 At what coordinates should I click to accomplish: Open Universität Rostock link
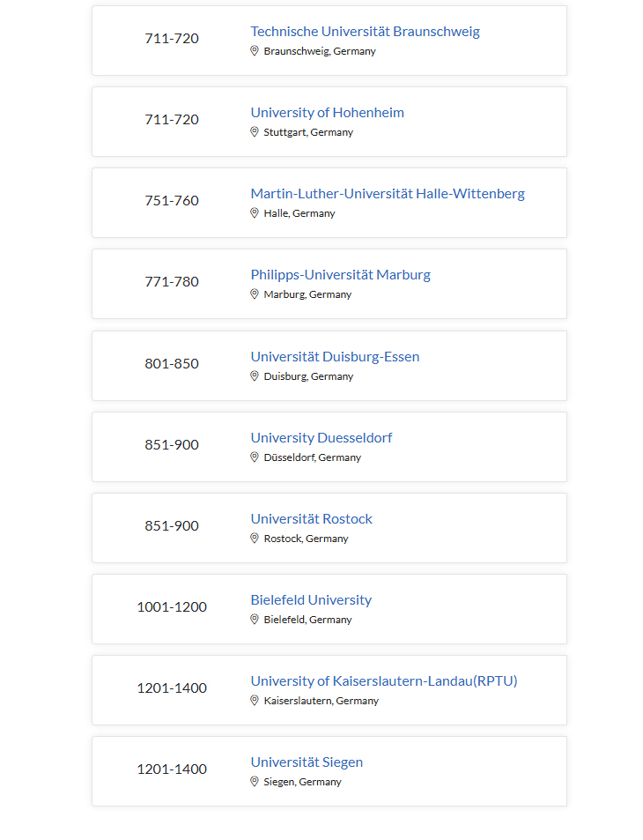point(311,519)
